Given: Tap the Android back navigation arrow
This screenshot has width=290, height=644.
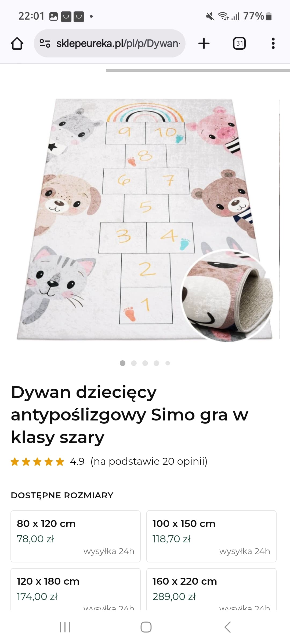Looking at the screenshot, I should pyautogui.click(x=227, y=627).
